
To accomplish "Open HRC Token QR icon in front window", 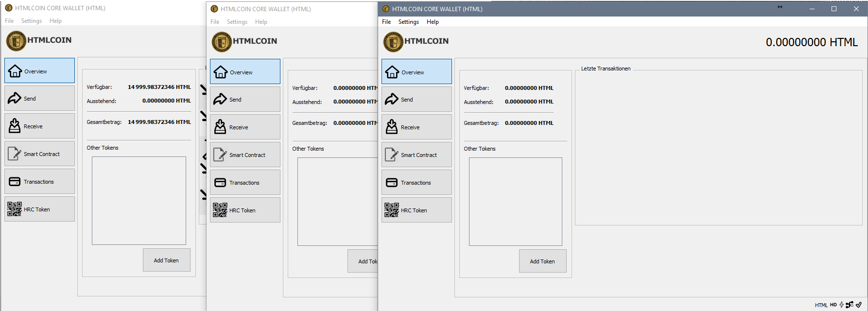I will [392, 210].
